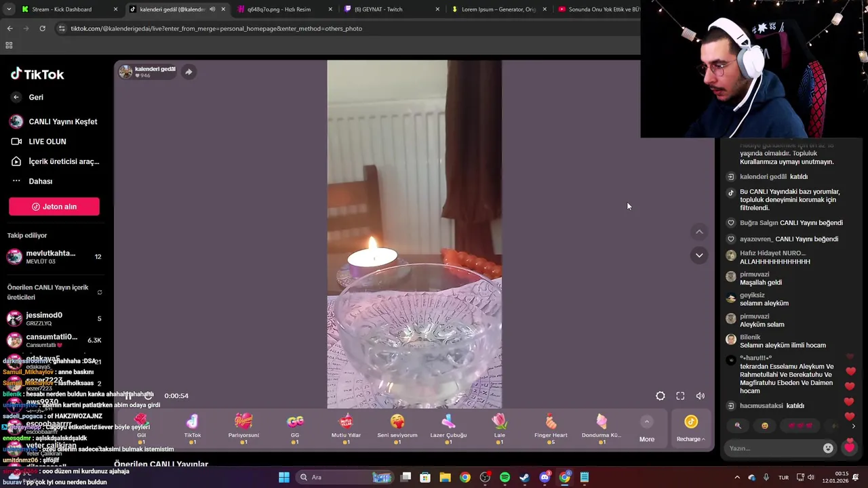
Task: Tap the heart like button
Action: [x=849, y=447]
